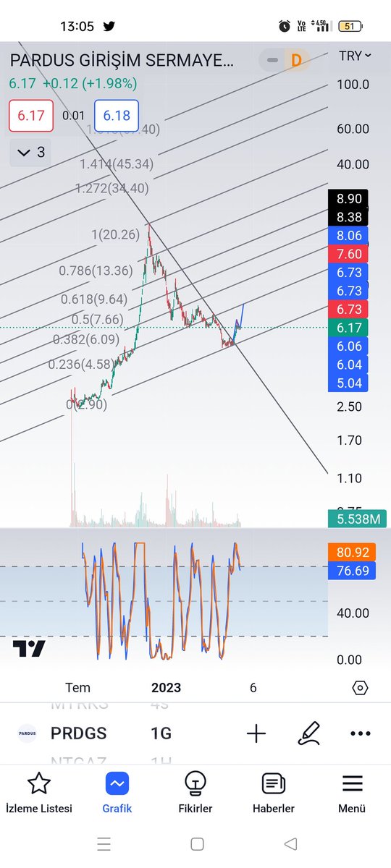Tap the 1.272(34.40) Fibonacci level label
This screenshot has height=868, width=391.
coord(112,188)
